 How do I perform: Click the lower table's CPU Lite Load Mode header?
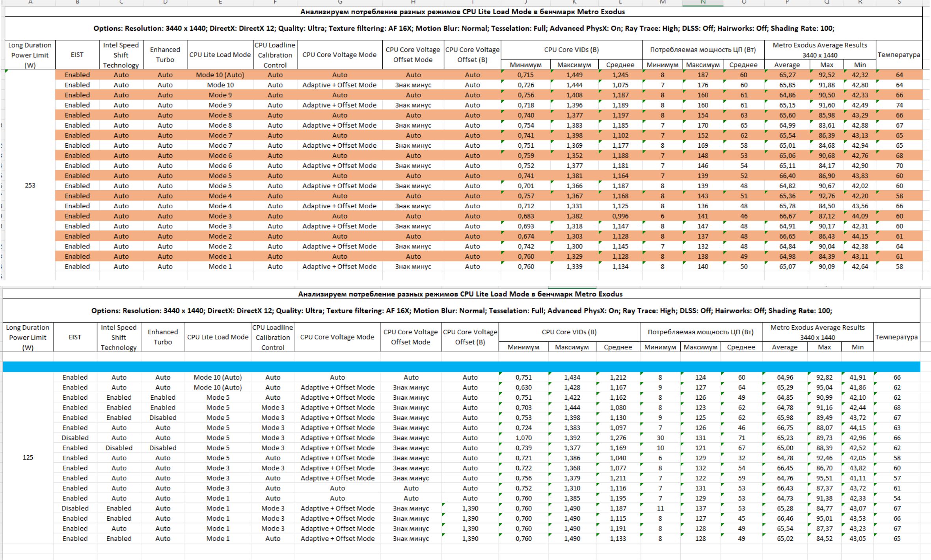click(x=218, y=337)
